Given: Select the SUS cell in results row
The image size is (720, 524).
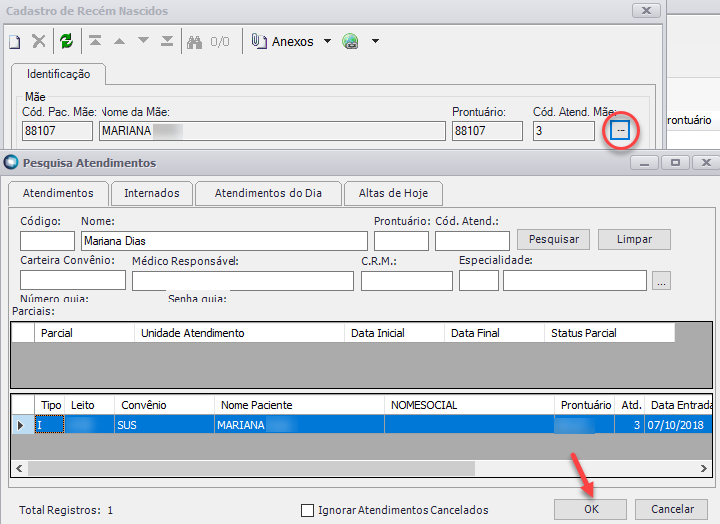Looking at the screenshot, I should click(x=164, y=425).
